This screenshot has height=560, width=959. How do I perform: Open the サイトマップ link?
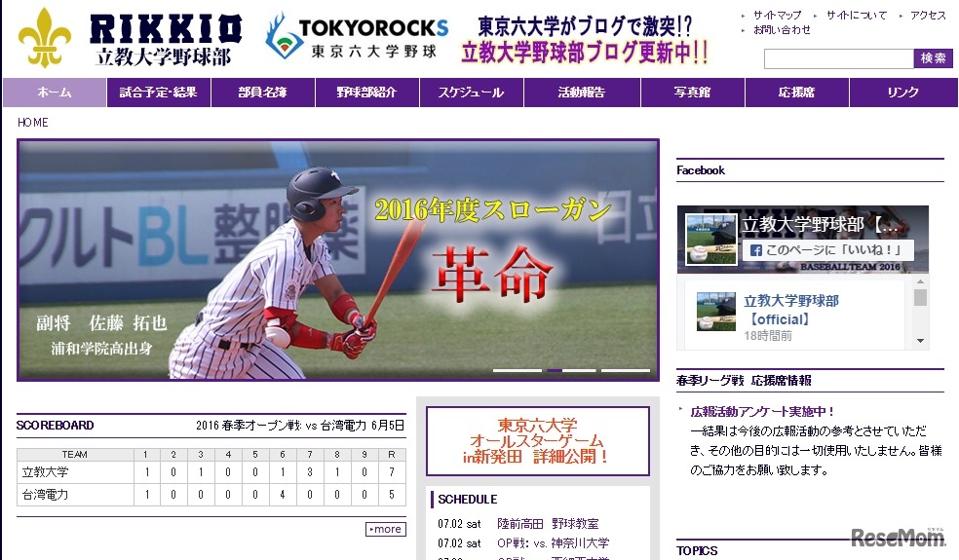(777, 16)
